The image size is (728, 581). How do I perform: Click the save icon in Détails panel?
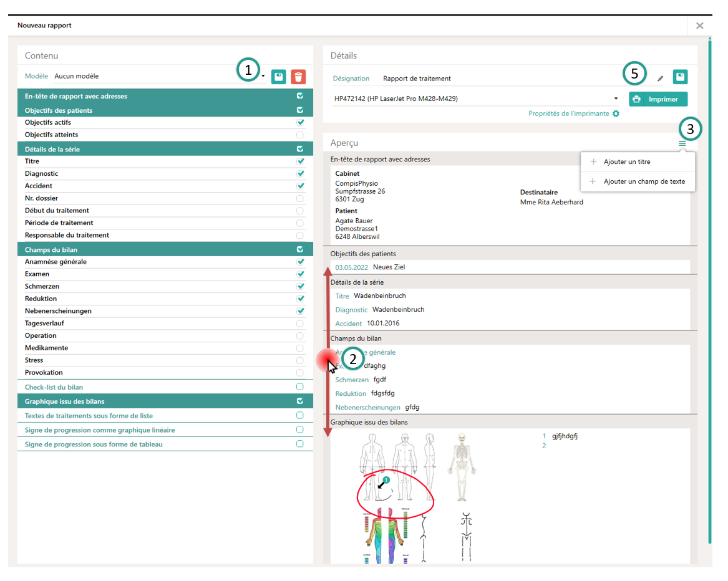680,77
